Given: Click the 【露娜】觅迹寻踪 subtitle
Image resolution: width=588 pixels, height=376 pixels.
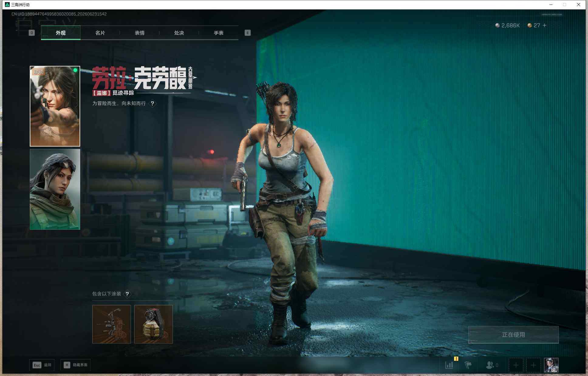Looking at the screenshot, I should pos(113,93).
